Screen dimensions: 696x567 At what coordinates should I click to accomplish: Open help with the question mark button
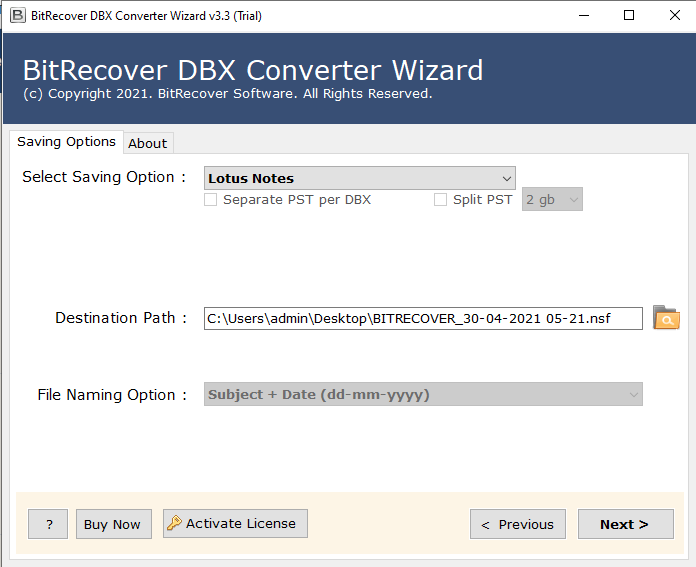(48, 524)
